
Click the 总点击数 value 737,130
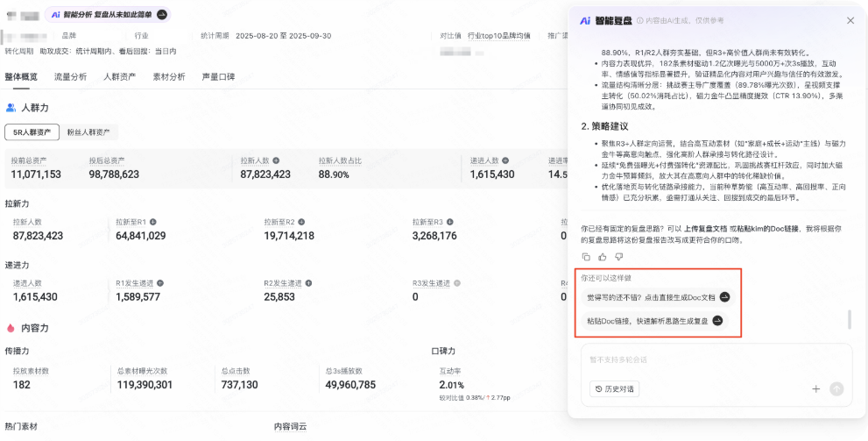click(x=239, y=385)
